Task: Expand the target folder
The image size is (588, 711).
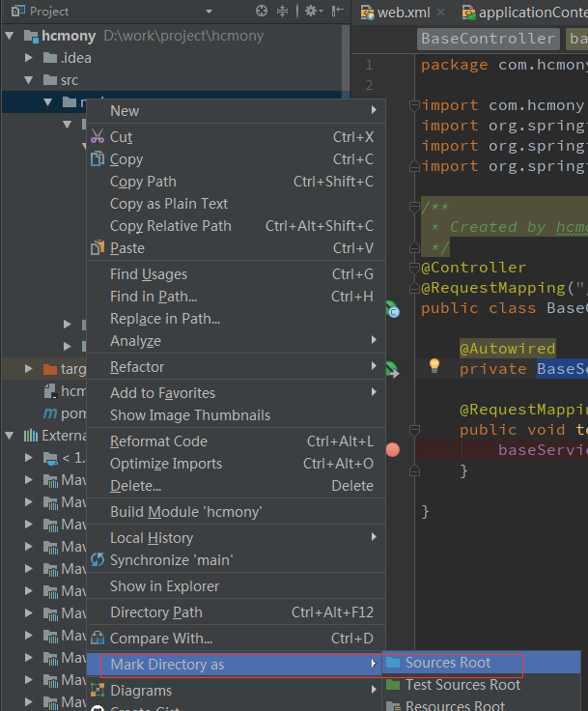Action: (x=29, y=369)
